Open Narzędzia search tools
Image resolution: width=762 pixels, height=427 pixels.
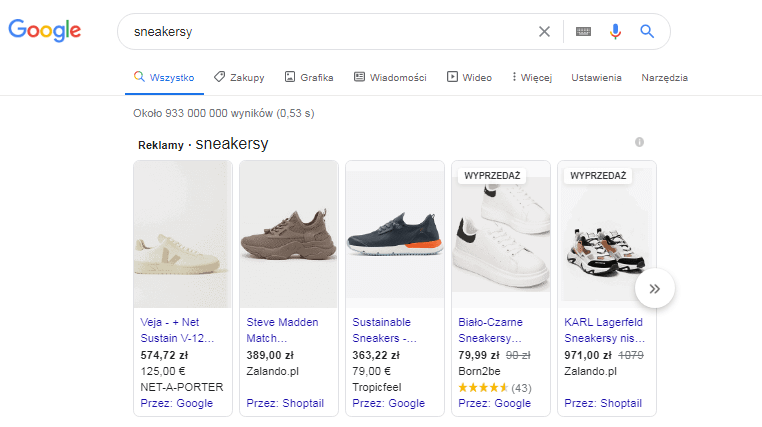[x=664, y=77]
